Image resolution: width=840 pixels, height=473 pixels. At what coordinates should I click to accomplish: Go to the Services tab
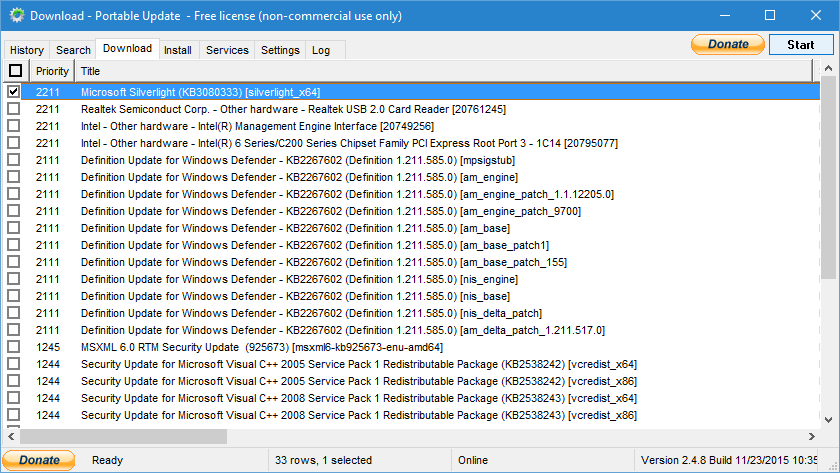[227, 50]
